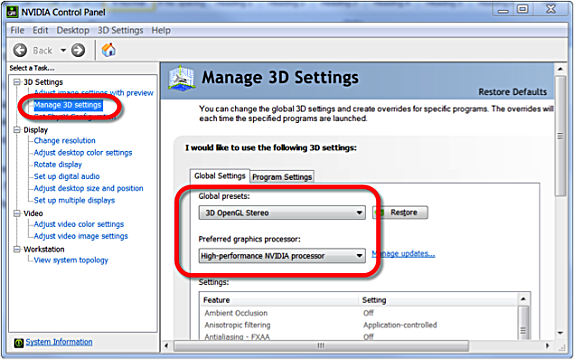Open the File menu
The height and width of the screenshot is (360, 574).
[17, 30]
